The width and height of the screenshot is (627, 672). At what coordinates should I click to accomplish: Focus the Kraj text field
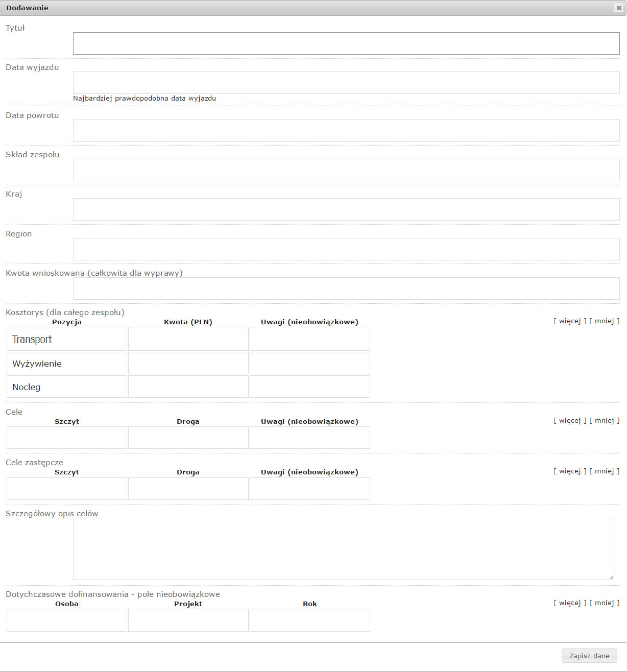point(346,209)
